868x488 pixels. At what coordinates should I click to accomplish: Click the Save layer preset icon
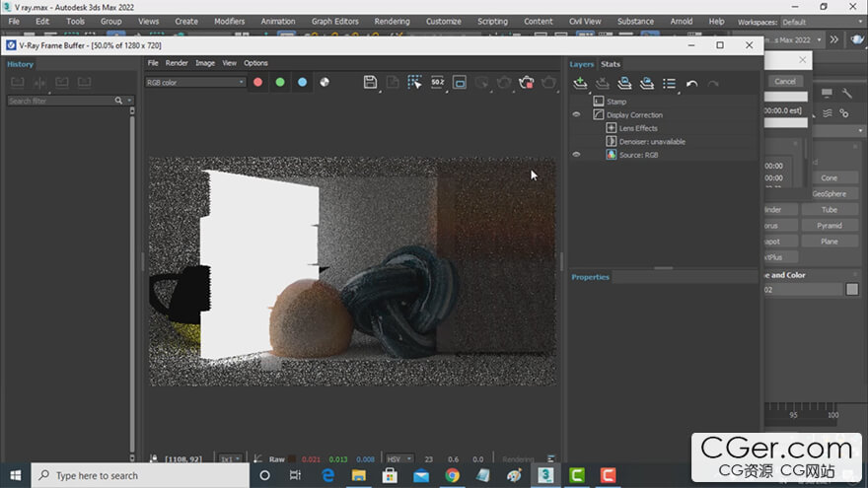624,84
